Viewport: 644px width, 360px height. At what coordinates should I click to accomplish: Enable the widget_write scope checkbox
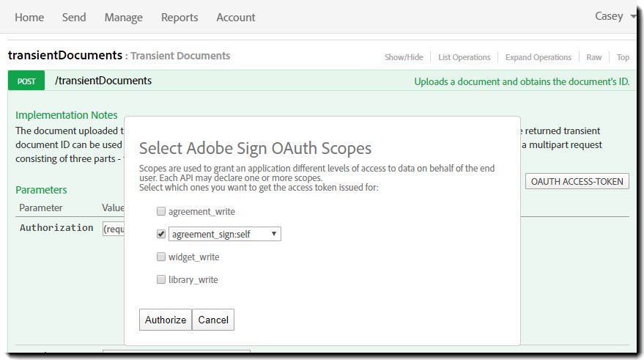coord(161,257)
